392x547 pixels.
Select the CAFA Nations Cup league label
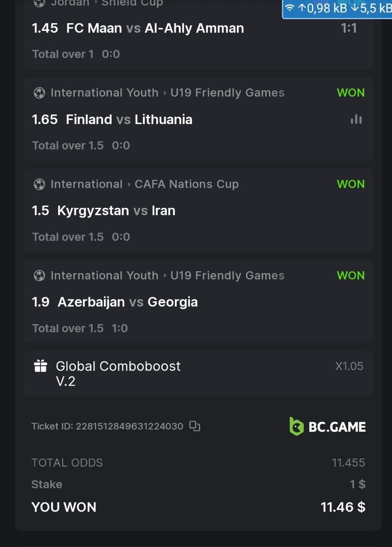[187, 184]
